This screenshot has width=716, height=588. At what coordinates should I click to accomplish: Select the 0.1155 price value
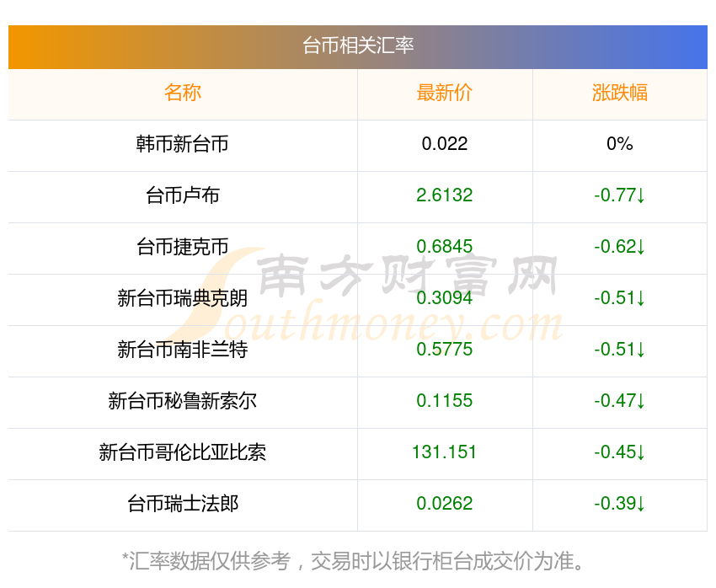444,401
